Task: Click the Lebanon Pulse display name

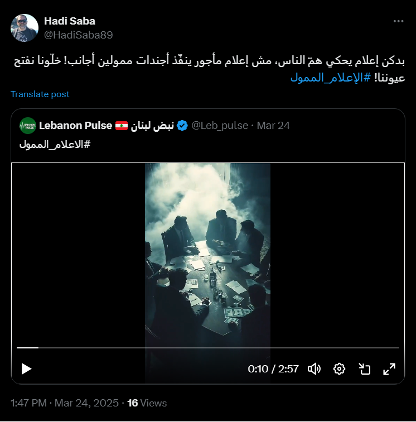Action: click(75, 126)
